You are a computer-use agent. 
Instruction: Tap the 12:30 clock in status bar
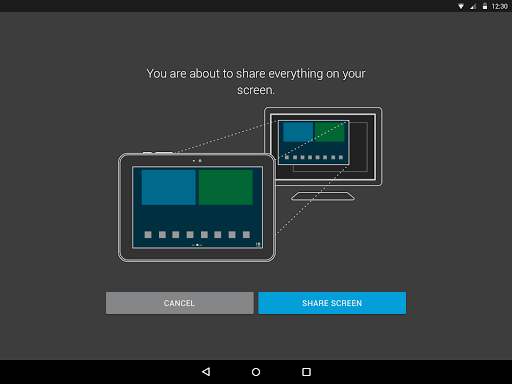(x=499, y=6)
